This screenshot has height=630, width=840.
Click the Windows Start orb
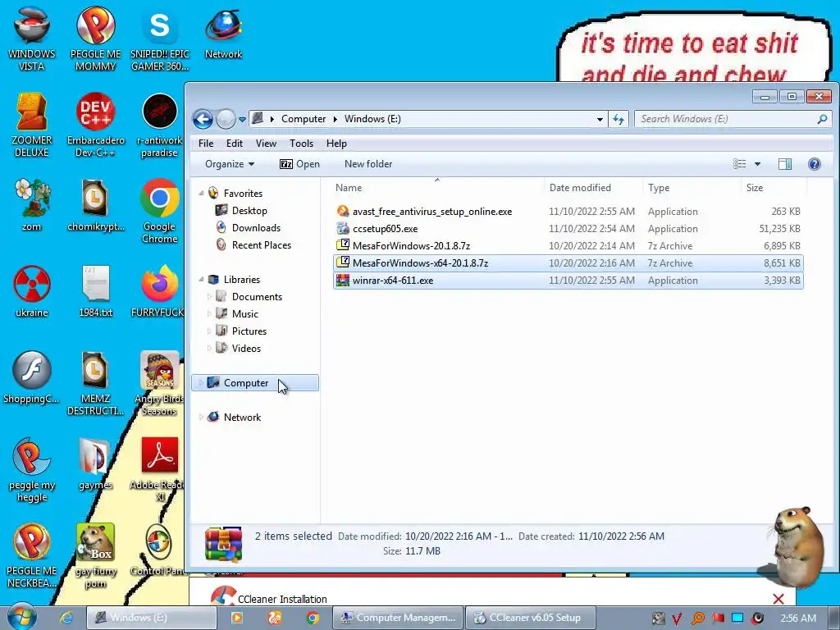21,617
